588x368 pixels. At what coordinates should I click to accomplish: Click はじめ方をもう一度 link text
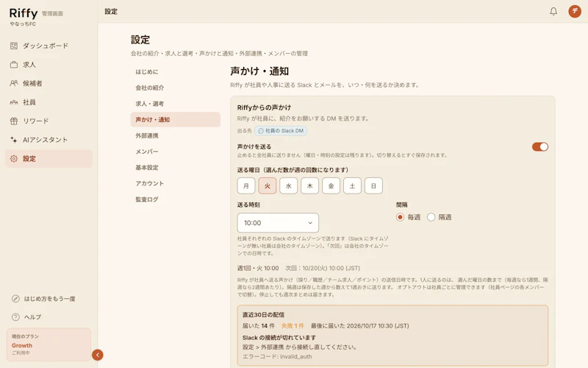pos(49,299)
